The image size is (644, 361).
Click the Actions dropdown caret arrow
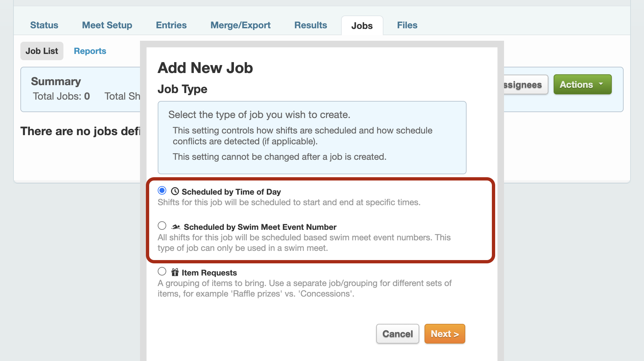(601, 84)
